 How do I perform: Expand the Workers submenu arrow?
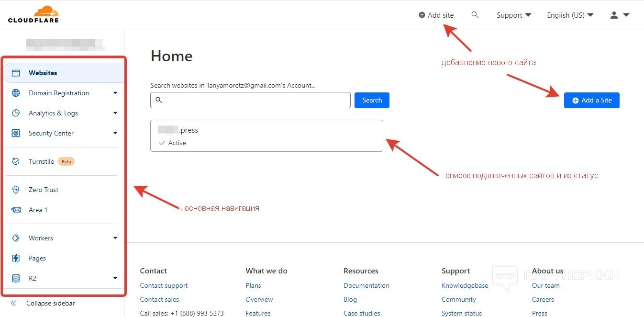click(115, 238)
